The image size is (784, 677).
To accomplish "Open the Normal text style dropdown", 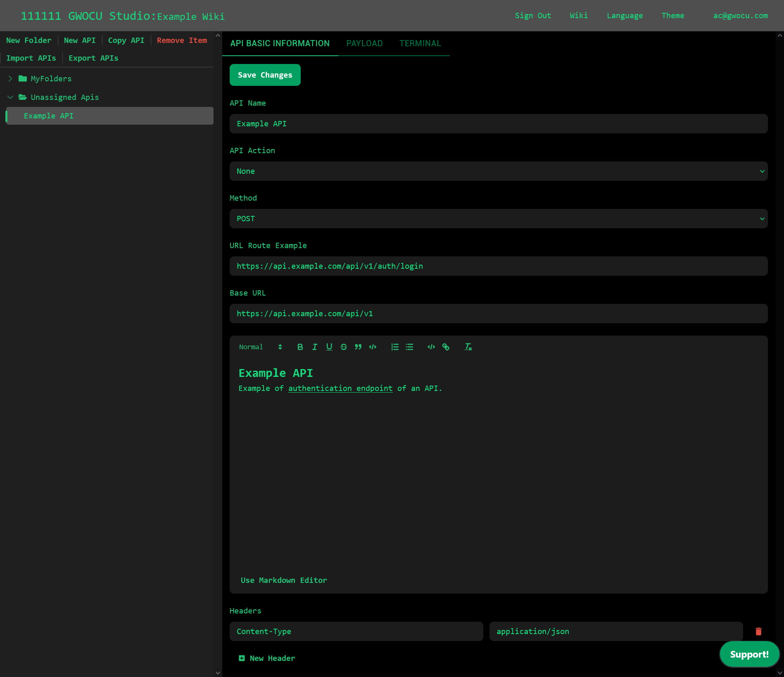I will 261,347.
